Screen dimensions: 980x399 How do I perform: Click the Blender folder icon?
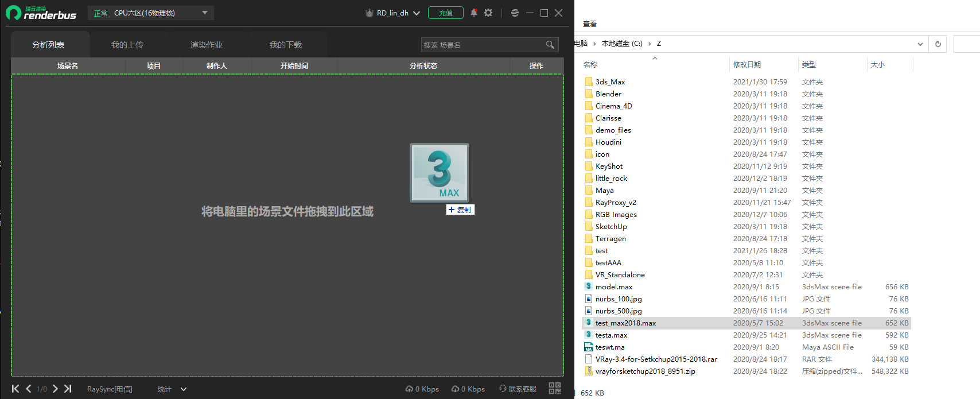coord(589,94)
